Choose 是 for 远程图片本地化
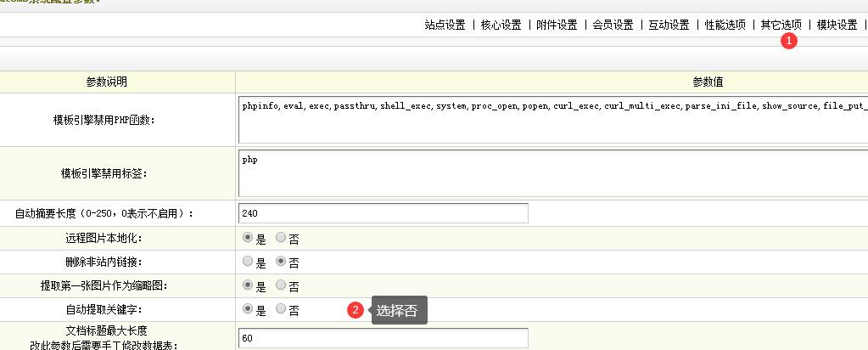 coord(248,238)
